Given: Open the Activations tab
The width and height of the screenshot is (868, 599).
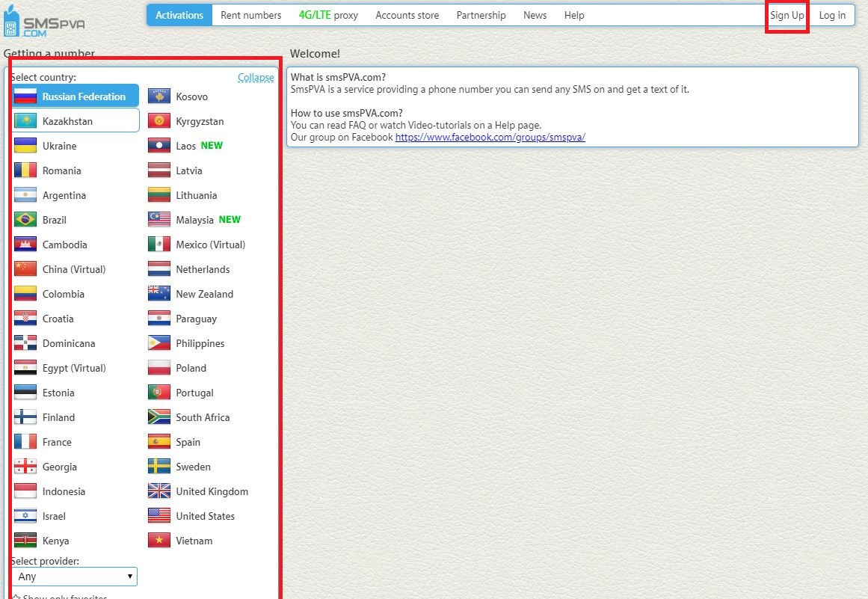Looking at the screenshot, I should point(179,15).
